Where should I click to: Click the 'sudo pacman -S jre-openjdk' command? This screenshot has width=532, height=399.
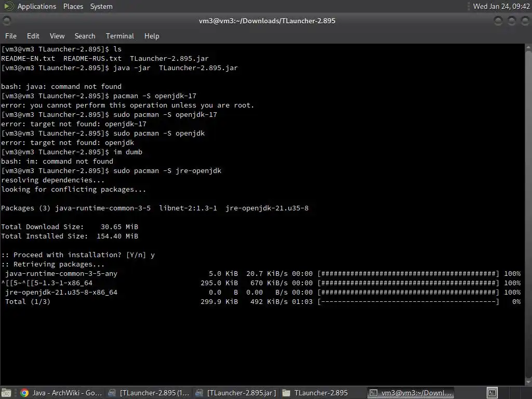167,170
